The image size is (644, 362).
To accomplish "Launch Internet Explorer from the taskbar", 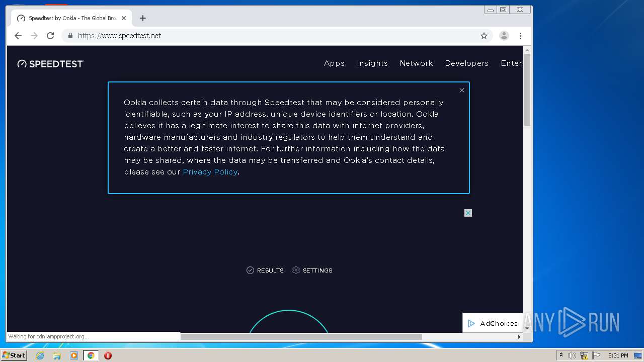I will (40, 355).
